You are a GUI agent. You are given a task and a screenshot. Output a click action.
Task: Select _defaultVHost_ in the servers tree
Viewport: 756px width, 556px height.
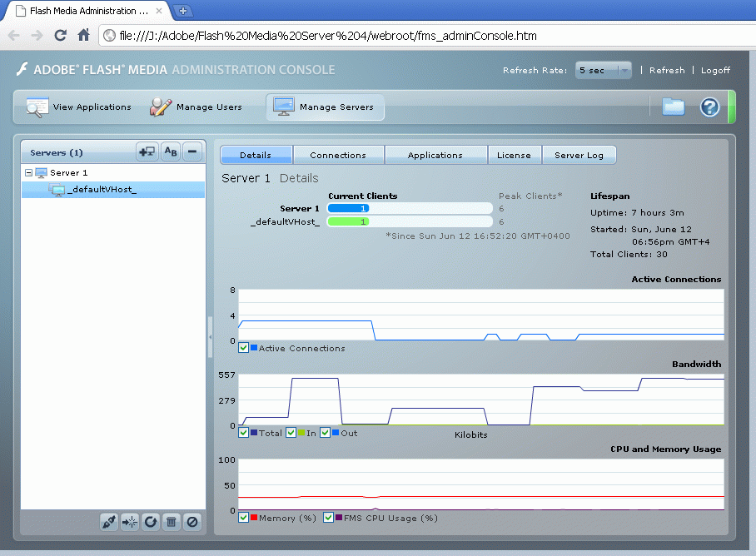[113, 190]
